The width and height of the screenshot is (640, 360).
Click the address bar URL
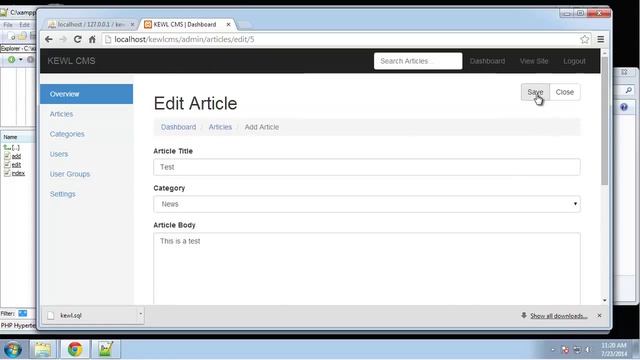point(184,39)
